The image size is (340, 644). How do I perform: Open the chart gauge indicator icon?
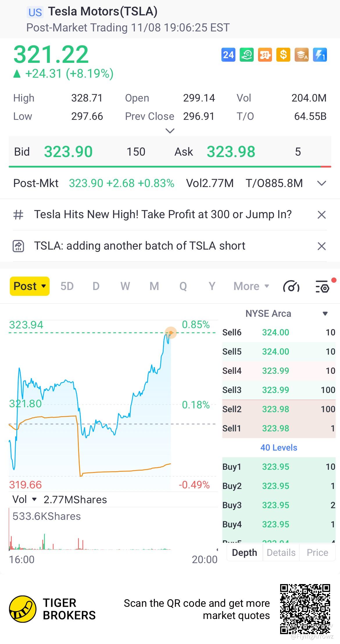(291, 287)
